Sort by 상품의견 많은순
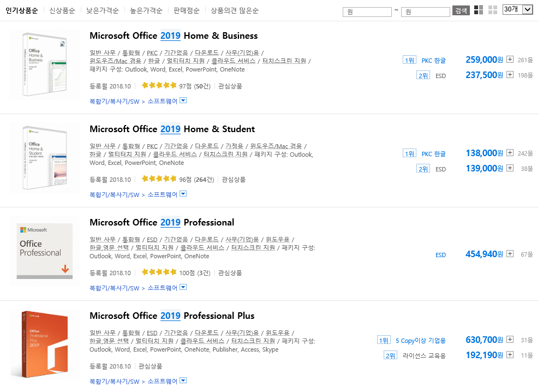Screen dimensions: 543x392 point(235,10)
